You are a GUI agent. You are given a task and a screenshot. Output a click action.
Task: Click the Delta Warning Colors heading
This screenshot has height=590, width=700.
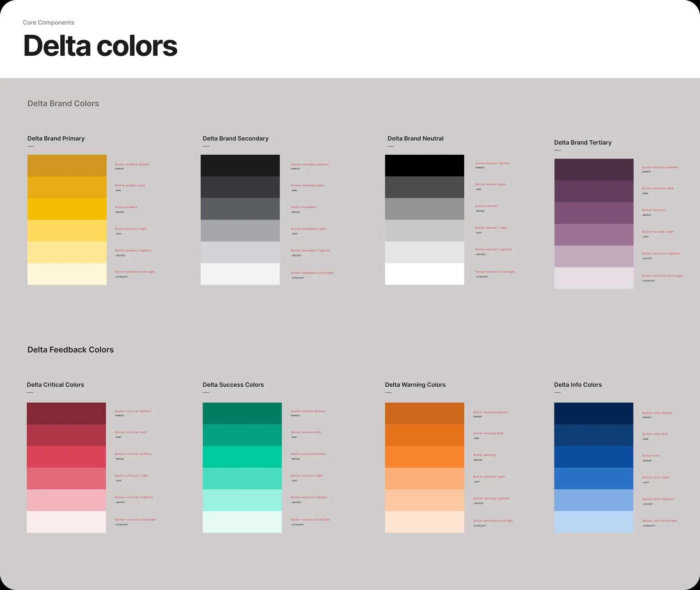(x=415, y=385)
